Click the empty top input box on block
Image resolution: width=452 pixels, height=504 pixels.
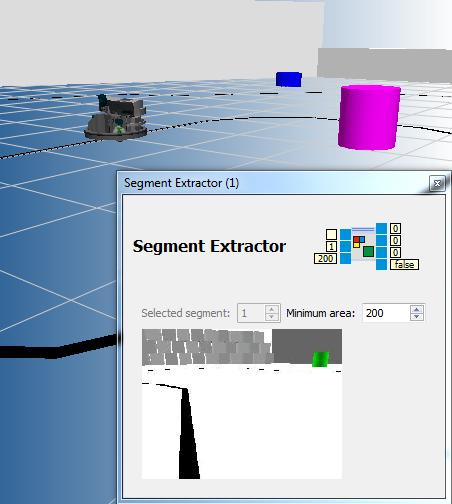pos(331,234)
